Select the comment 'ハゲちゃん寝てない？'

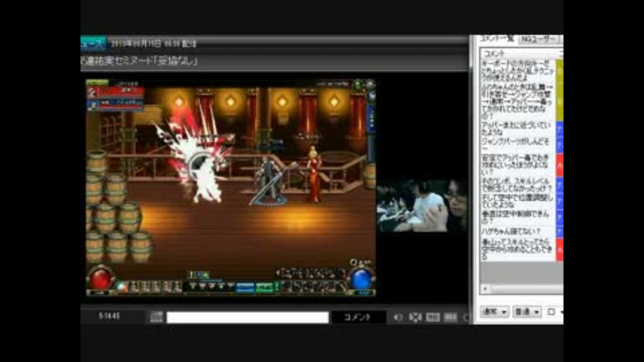click(519, 231)
